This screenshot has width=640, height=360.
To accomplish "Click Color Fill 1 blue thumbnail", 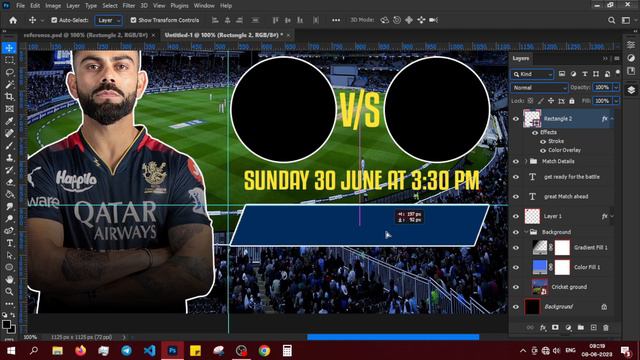I will pyautogui.click(x=540, y=267).
